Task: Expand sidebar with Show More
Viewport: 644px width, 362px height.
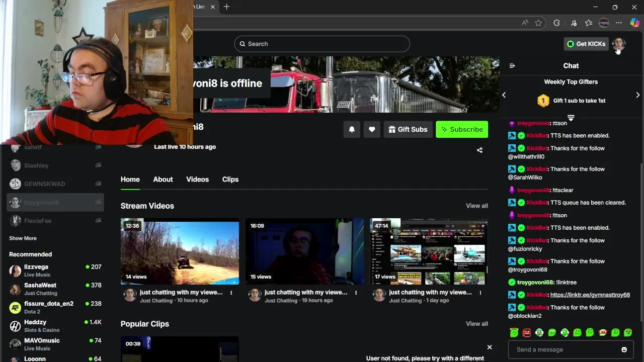Action: 23,238
